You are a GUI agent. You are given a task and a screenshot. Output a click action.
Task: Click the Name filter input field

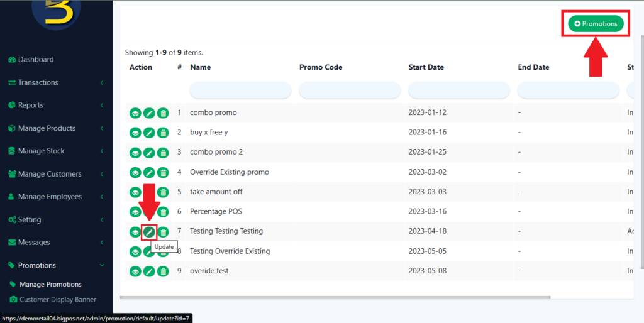(240, 90)
